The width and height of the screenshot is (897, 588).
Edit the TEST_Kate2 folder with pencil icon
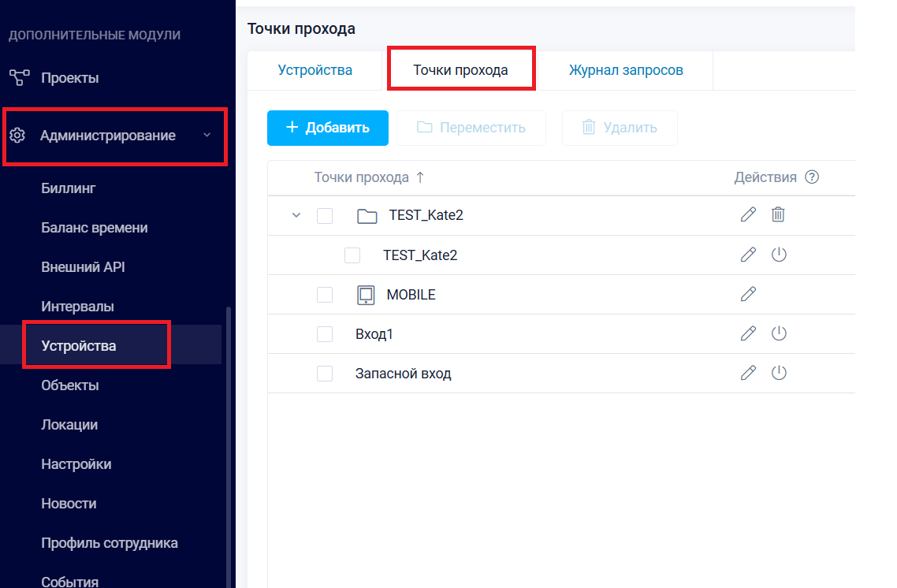[748, 214]
